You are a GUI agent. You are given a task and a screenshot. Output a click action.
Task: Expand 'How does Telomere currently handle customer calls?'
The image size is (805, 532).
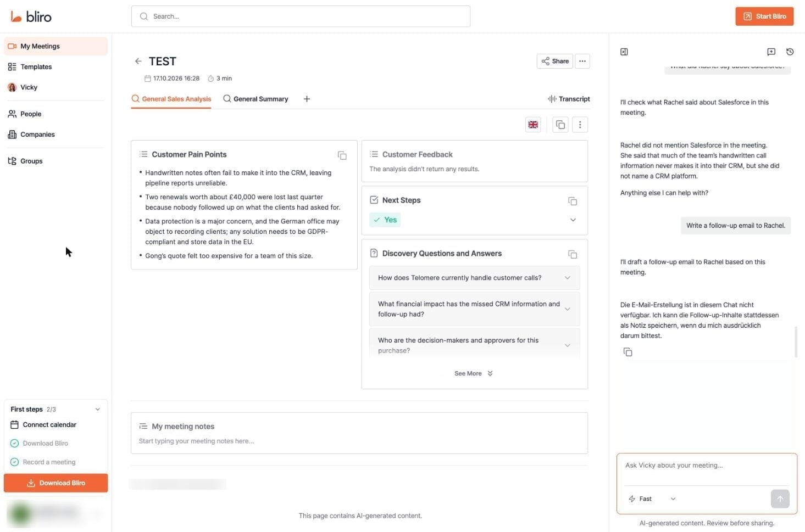(474, 278)
